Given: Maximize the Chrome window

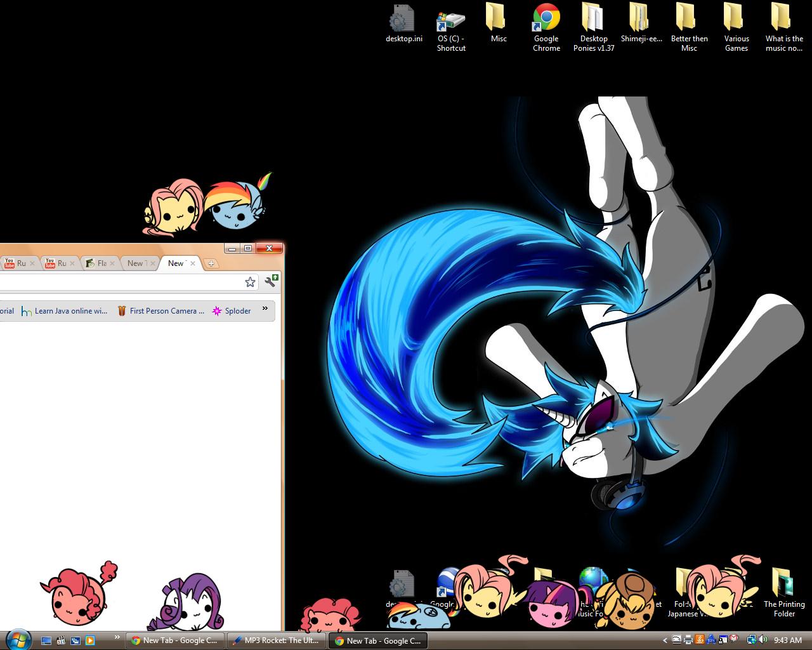Looking at the screenshot, I should click(248, 248).
